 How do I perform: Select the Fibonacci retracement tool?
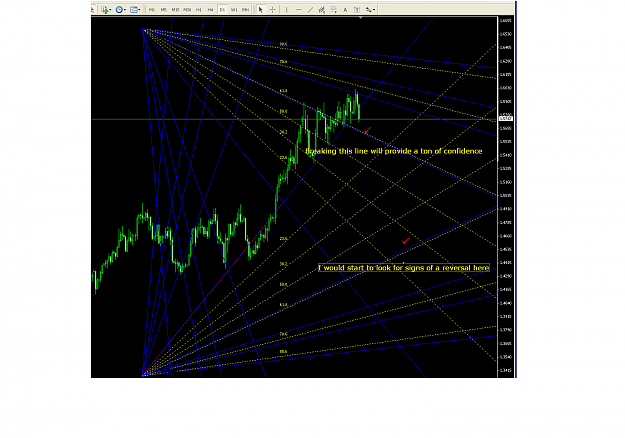click(x=334, y=10)
